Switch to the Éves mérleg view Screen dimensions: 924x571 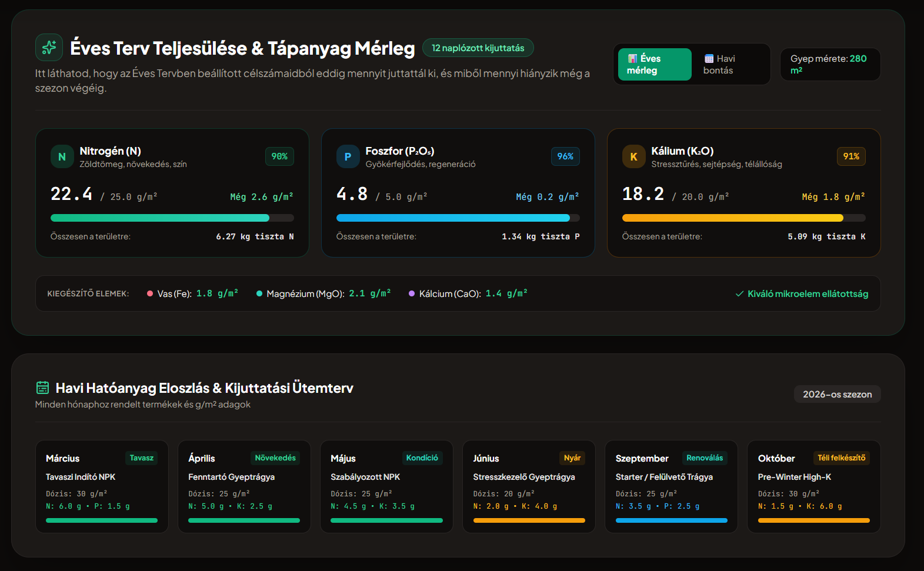click(655, 64)
